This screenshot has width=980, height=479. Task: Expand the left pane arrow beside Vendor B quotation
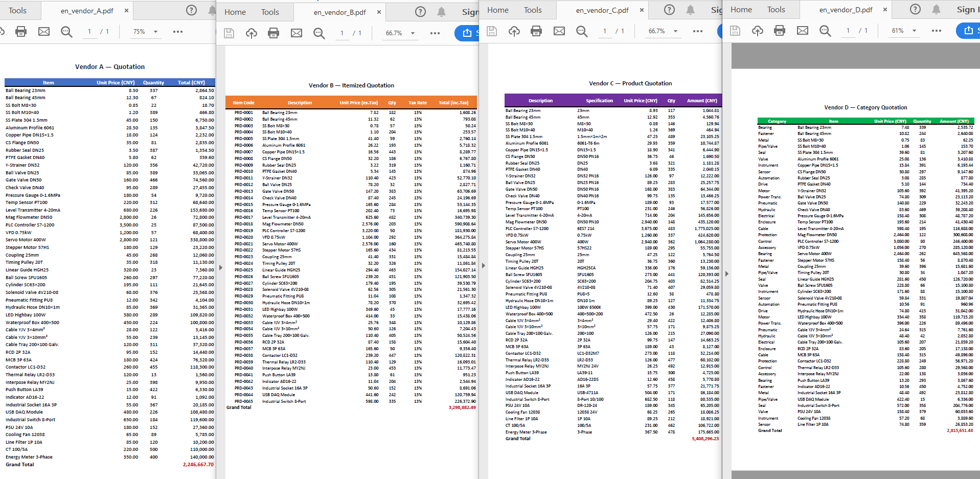pyautogui.click(x=221, y=267)
